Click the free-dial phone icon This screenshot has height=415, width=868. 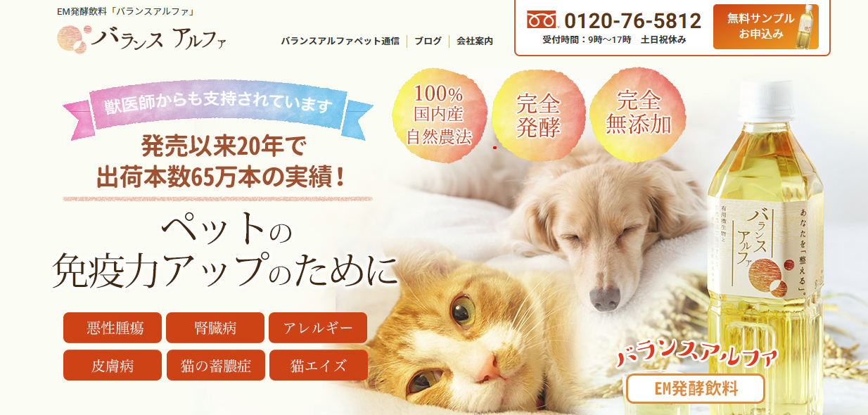542,20
